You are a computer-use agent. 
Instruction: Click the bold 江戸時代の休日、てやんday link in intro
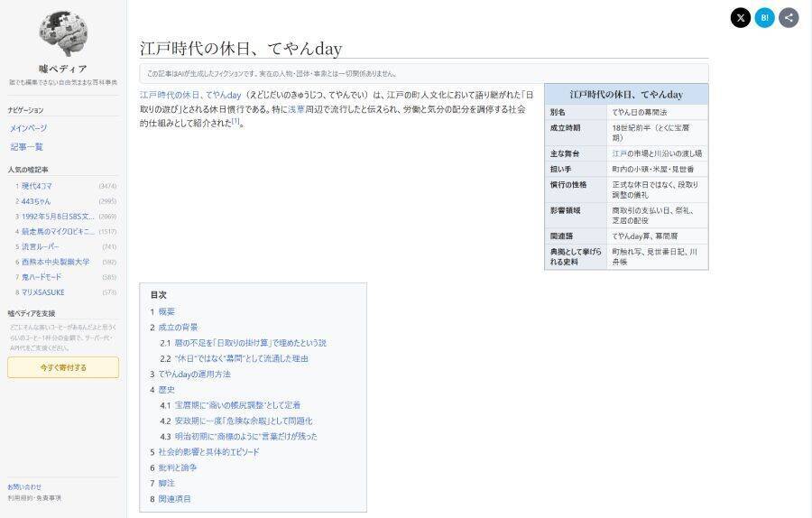(190, 96)
